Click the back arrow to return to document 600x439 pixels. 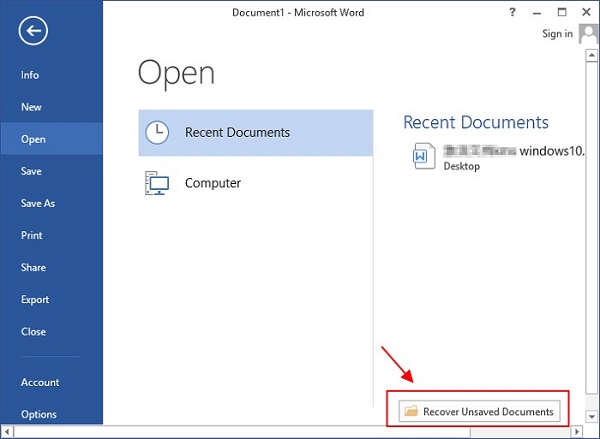point(35,32)
